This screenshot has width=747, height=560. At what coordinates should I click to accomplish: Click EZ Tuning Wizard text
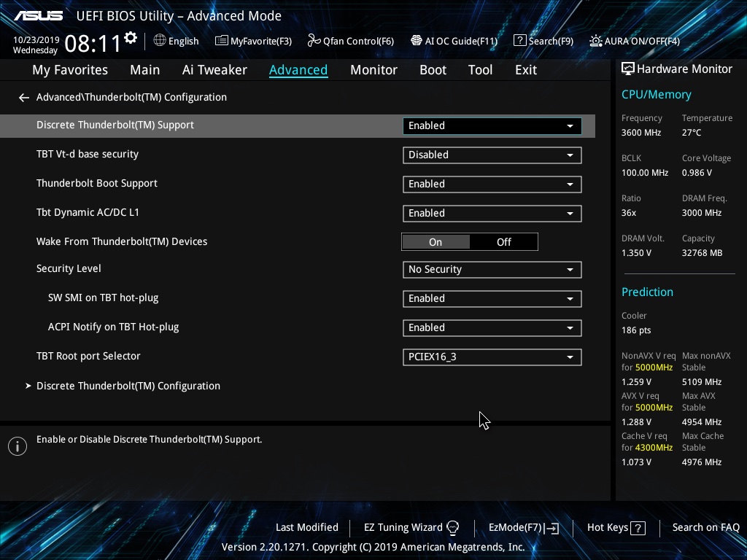(403, 528)
